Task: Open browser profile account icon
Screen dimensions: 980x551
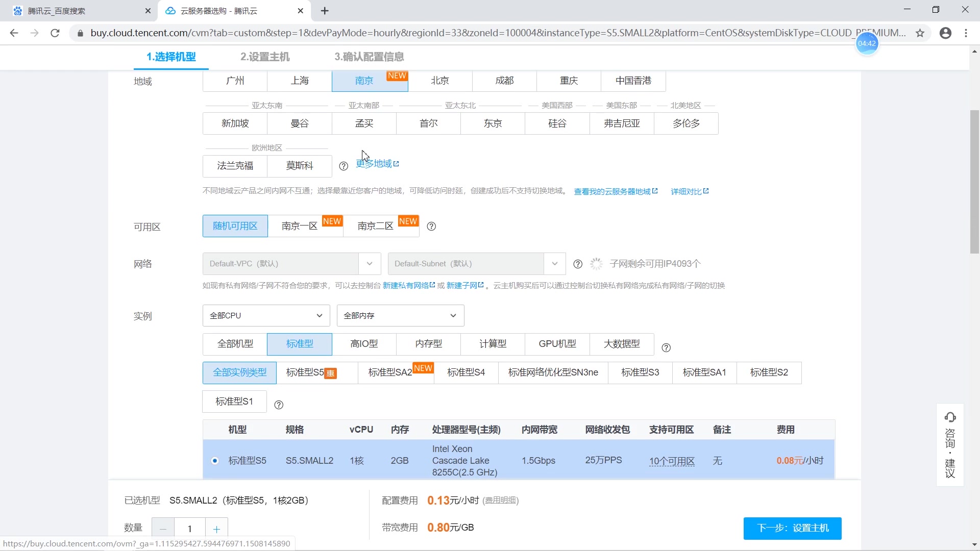Action: [945, 33]
